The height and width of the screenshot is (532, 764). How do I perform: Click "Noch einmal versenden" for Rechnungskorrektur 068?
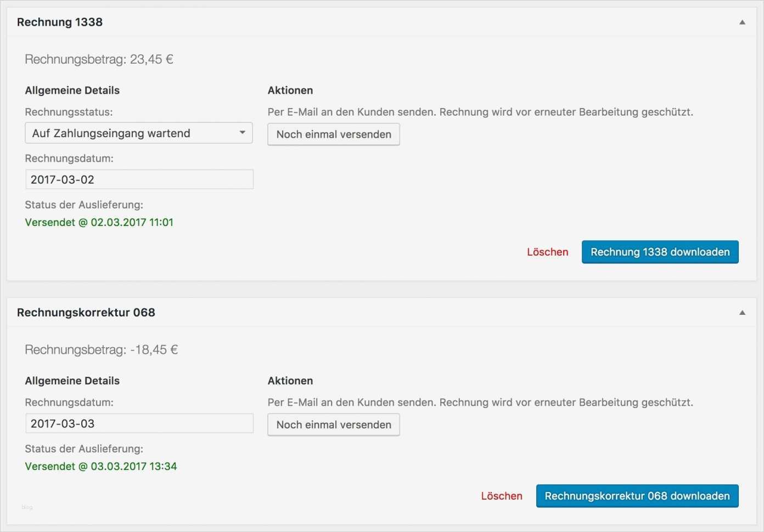(333, 424)
